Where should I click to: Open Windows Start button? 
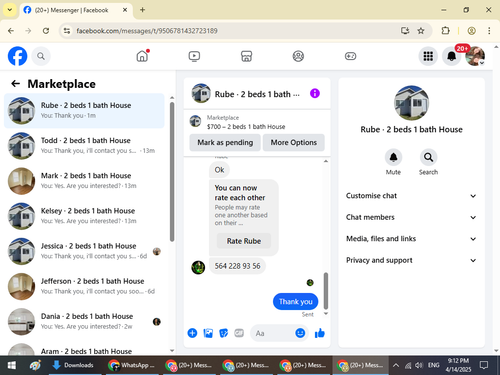click(11, 365)
